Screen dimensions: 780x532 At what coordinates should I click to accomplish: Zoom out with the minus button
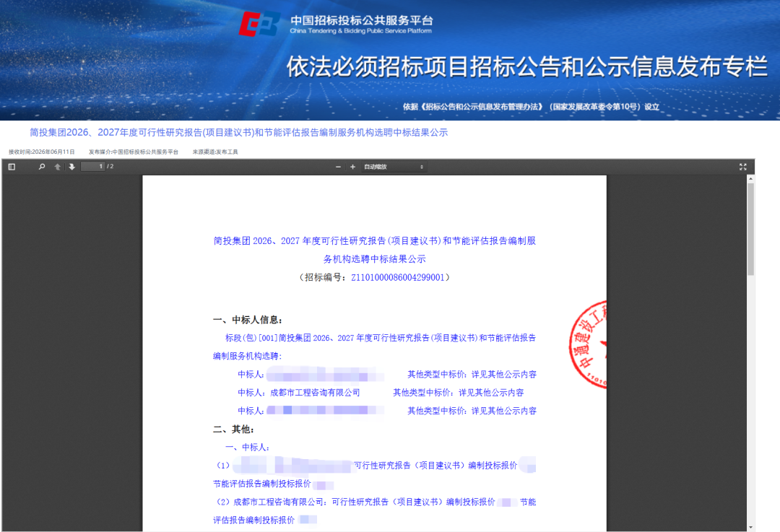pyautogui.click(x=338, y=167)
